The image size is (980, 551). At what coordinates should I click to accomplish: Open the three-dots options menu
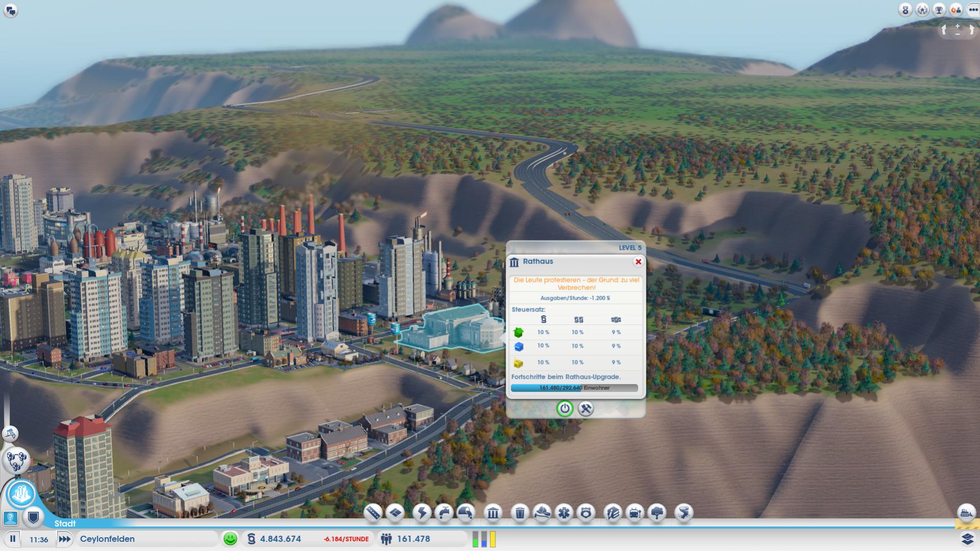[x=973, y=10]
